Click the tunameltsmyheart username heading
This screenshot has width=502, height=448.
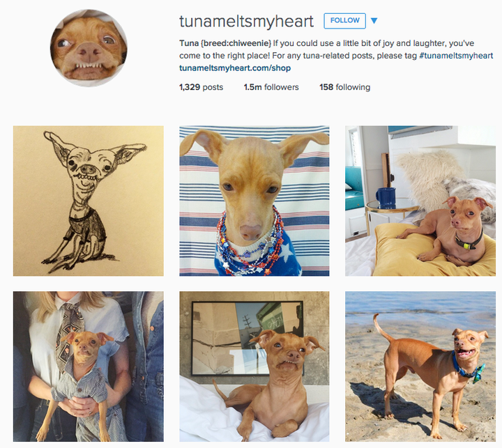click(x=246, y=22)
